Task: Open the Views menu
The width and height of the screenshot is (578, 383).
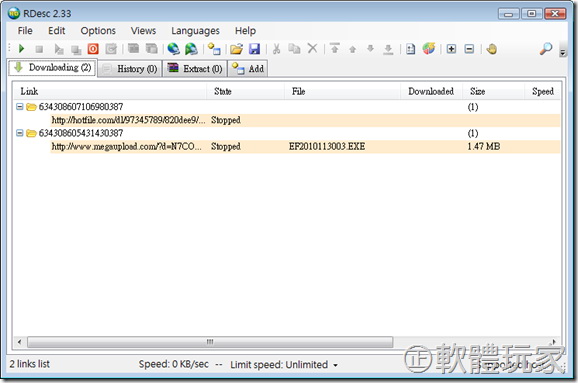Action: click(143, 31)
